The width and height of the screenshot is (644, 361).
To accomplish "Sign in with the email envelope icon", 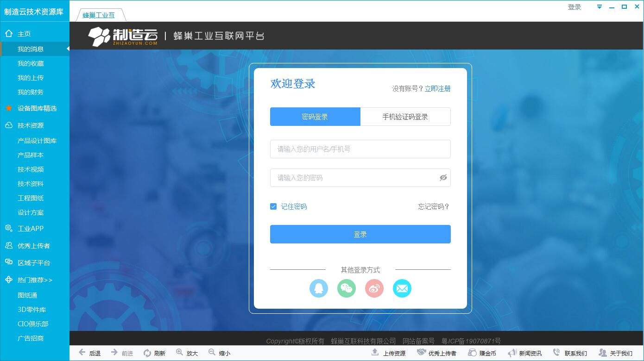I will tap(402, 288).
